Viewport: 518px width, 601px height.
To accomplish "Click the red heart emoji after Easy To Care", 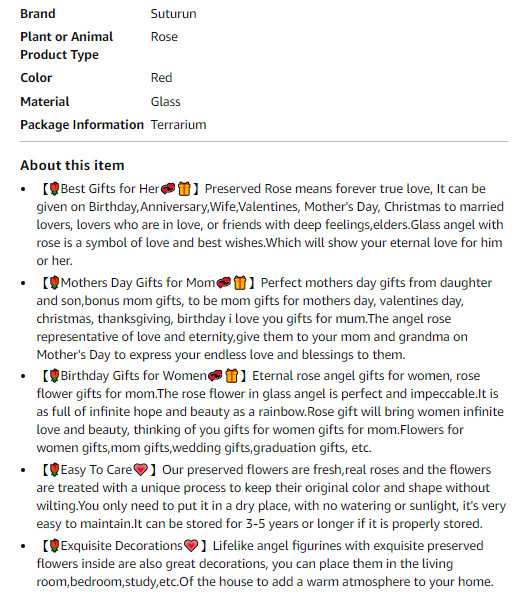I will pyautogui.click(x=140, y=470).
